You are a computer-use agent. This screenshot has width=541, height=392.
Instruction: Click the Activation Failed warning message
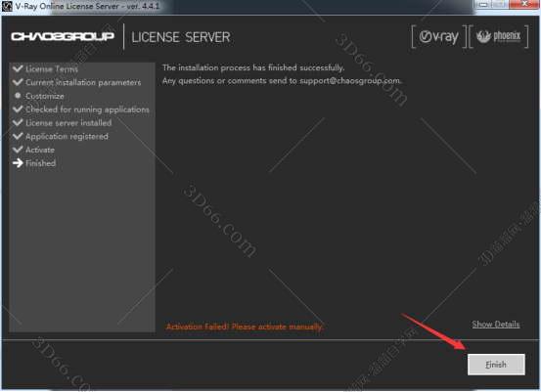click(245, 327)
